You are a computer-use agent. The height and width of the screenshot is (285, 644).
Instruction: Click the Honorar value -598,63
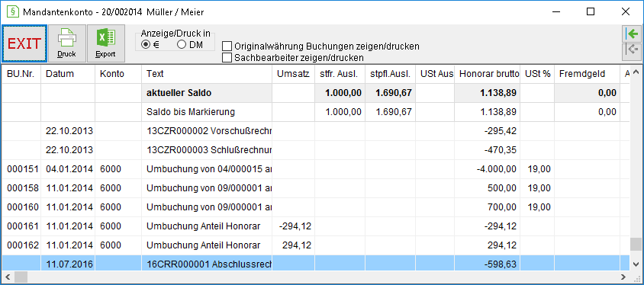pyautogui.click(x=501, y=264)
